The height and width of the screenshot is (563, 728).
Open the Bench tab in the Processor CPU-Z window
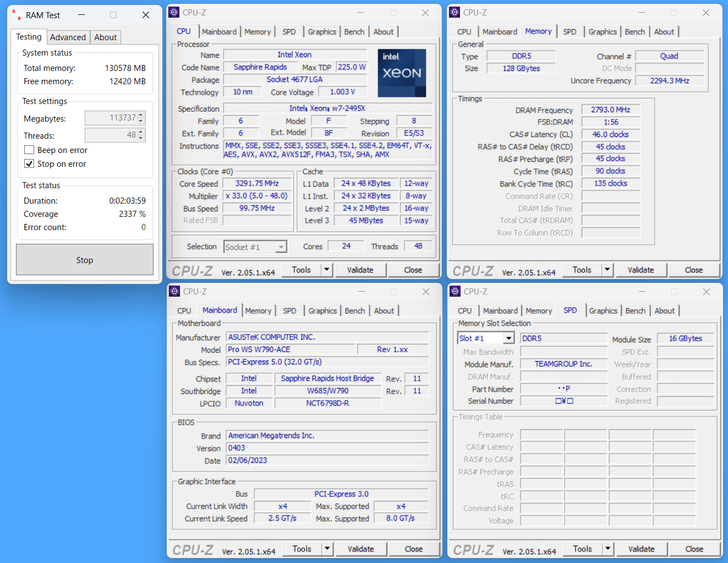tap(354, 32)
